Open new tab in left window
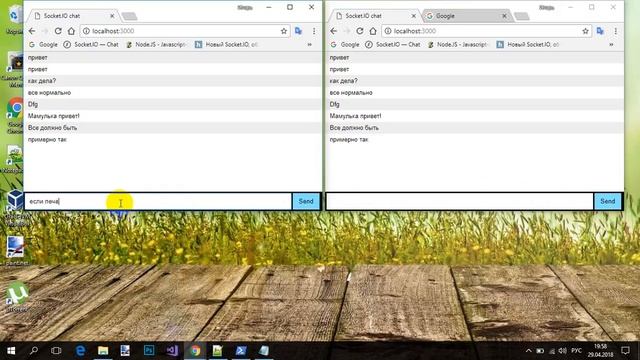This screenshot has height=360, width=640. point(130,16)
